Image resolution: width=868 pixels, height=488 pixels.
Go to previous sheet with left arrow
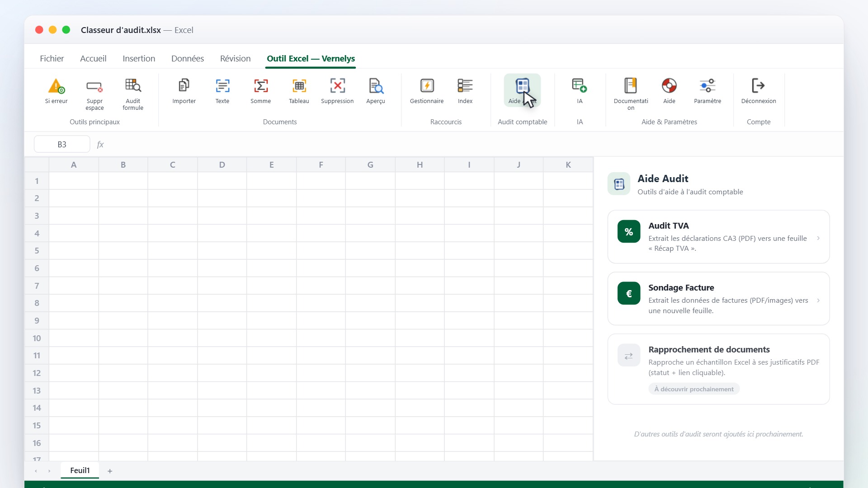(x=36, y=471)
